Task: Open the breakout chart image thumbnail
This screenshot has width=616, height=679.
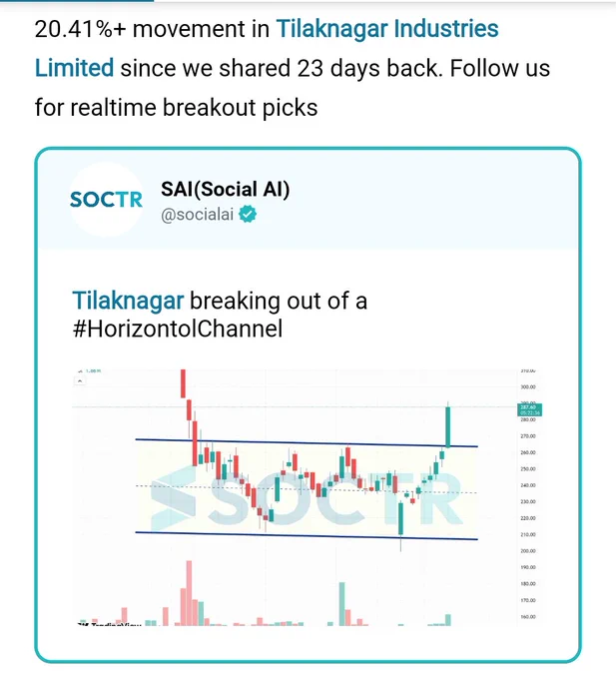Action: [x=308, y=497]
